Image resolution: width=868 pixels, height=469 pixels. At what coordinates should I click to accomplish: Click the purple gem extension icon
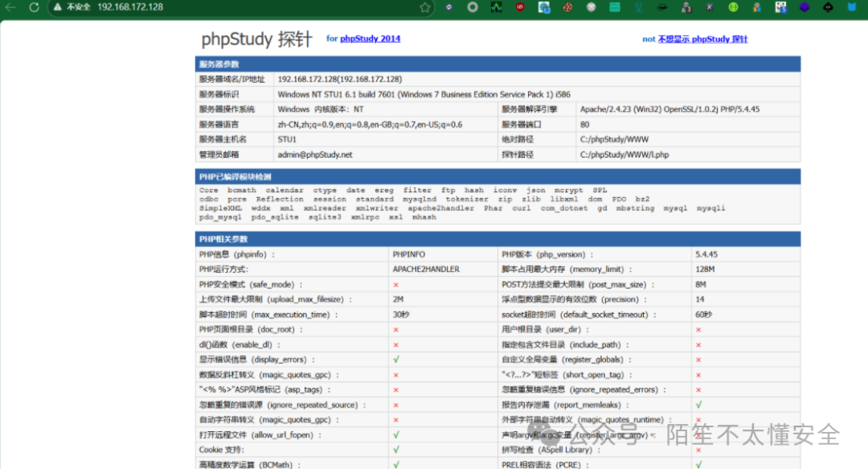click(x=804, y=8)
